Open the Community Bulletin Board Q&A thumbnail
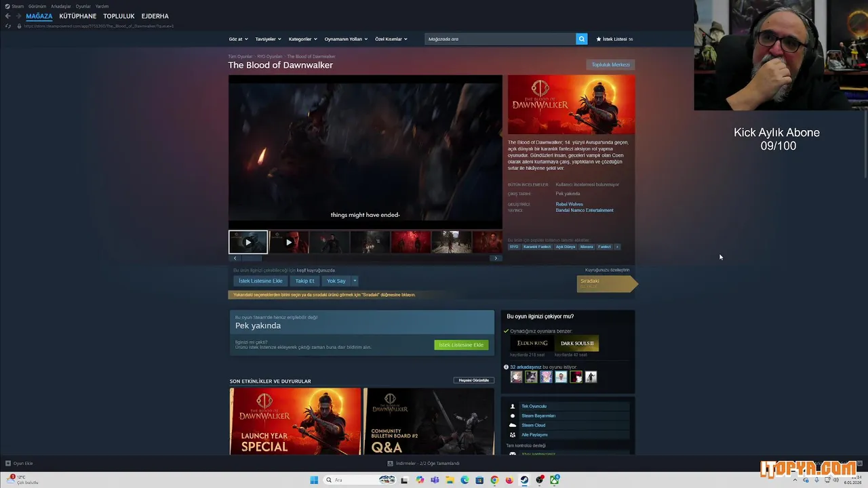Screen dimensions: 868x488 [429, 422]
